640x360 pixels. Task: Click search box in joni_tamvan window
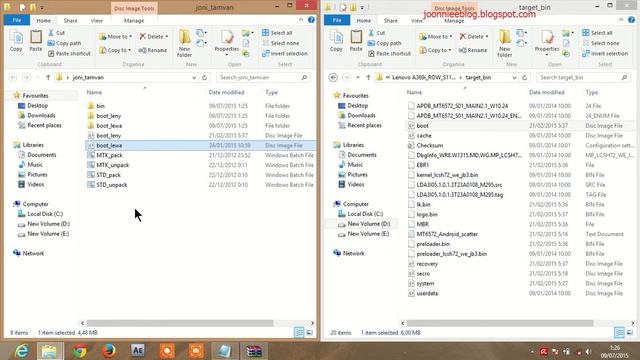(x=263, y=77)
